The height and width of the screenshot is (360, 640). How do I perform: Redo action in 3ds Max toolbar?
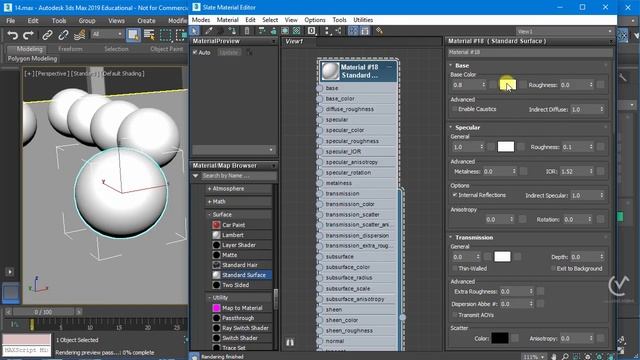(28, 35)
